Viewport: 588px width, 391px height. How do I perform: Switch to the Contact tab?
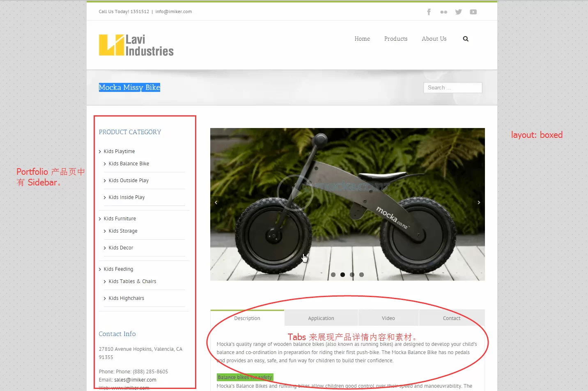pos(452,318)
